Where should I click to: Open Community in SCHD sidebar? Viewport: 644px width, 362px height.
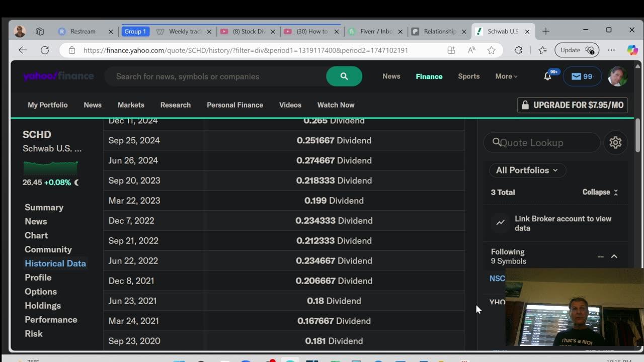[x=48, y=250]
